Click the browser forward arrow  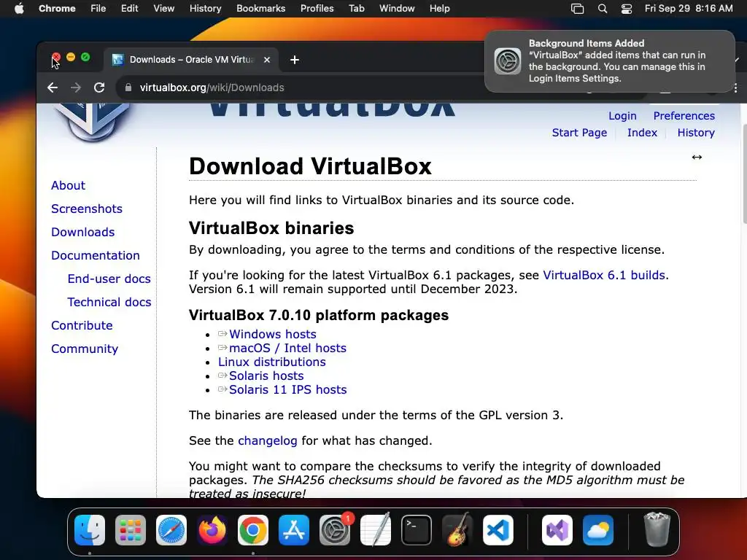pos(76,87)
